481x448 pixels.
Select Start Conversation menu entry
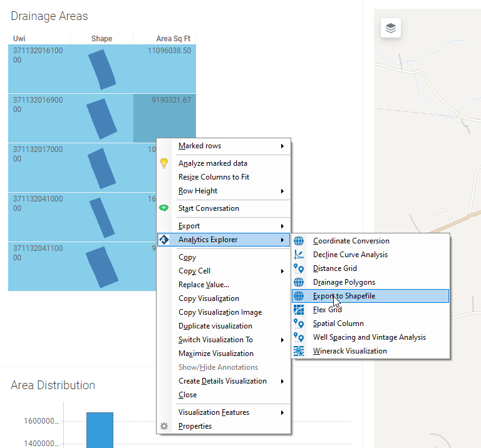coord(224,208)
